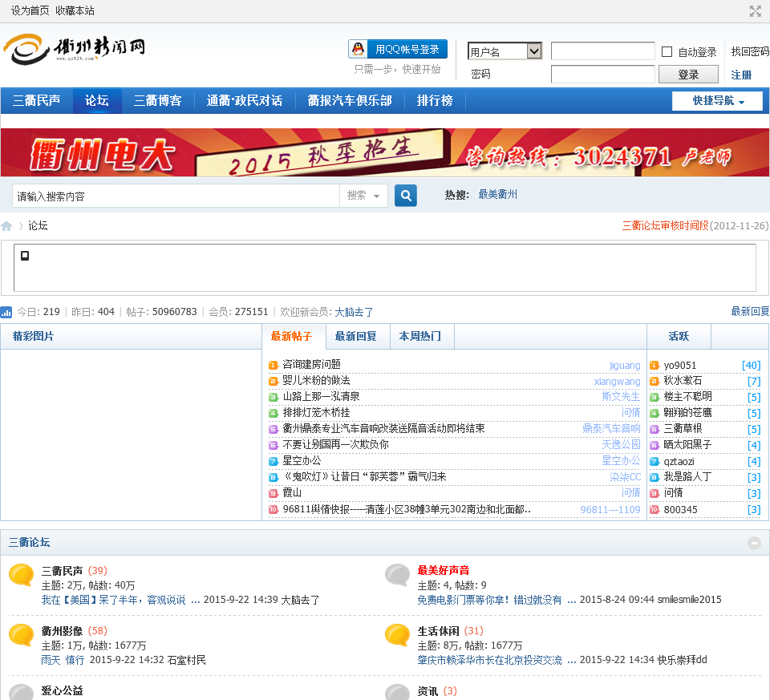This screenshot has height=700, width=770.
Task: Open 衢报汽车俱乐部 in navigation bar
Action: 350,101
